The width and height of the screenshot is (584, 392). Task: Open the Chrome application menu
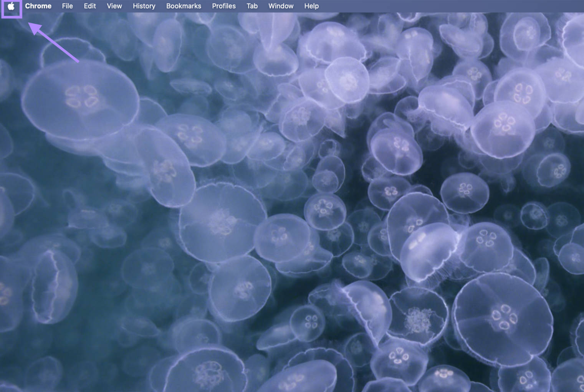38,6
